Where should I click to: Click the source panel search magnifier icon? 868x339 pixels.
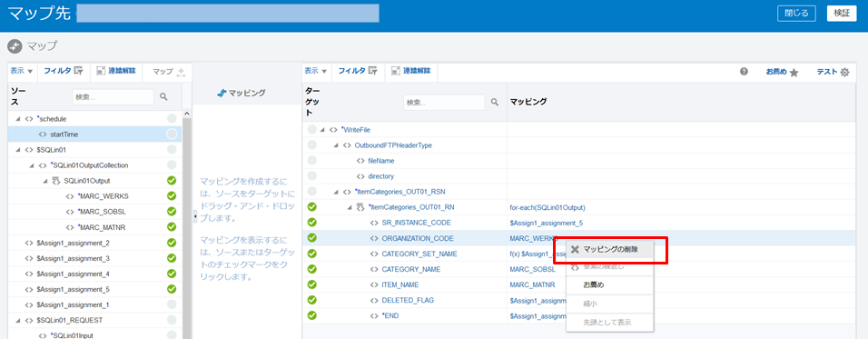[x=163, y=96]
